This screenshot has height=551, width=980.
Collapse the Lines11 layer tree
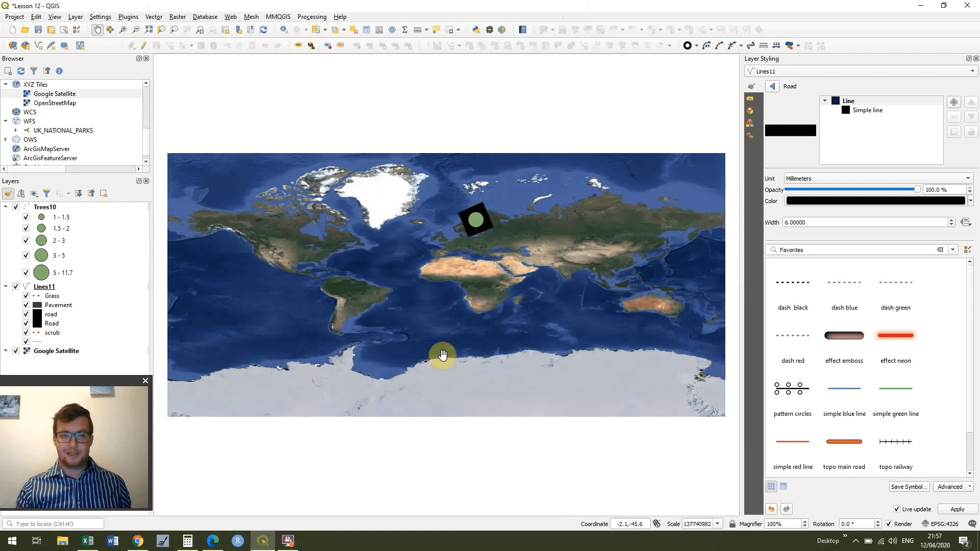(6, 286)
